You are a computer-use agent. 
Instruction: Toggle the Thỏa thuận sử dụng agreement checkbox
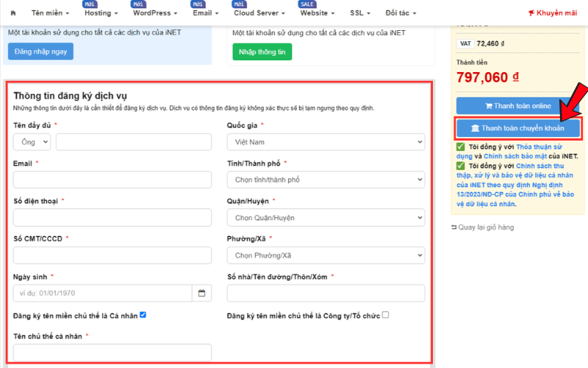click(461, 146)
